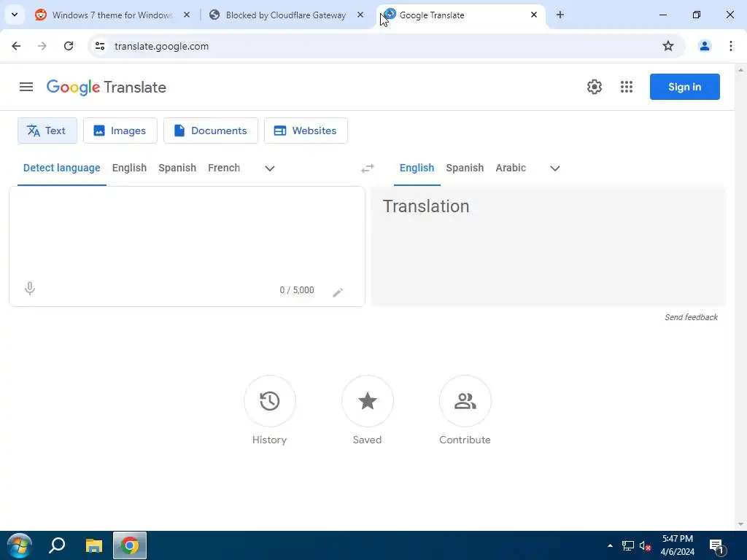Expand more source languages
The width and height of the screenshot is (747, 560).
pos(270,168)
